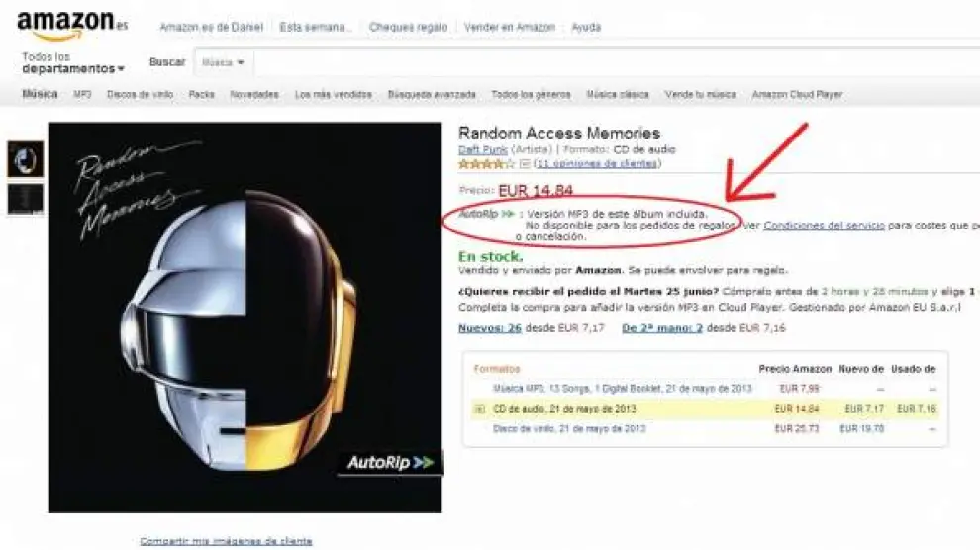980x550 pixels.
Task: Open the Daft Punk artist link
Action: 482,149
